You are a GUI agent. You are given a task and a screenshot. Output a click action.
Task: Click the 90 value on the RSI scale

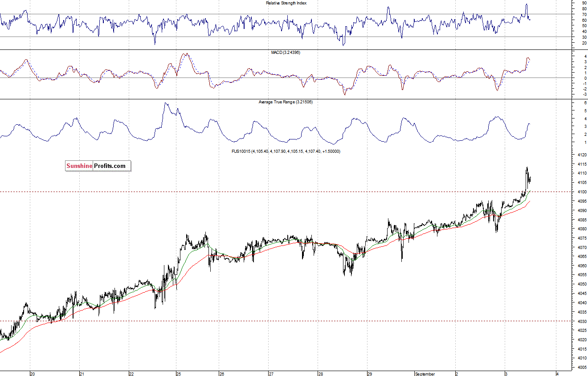coord(584,3)
